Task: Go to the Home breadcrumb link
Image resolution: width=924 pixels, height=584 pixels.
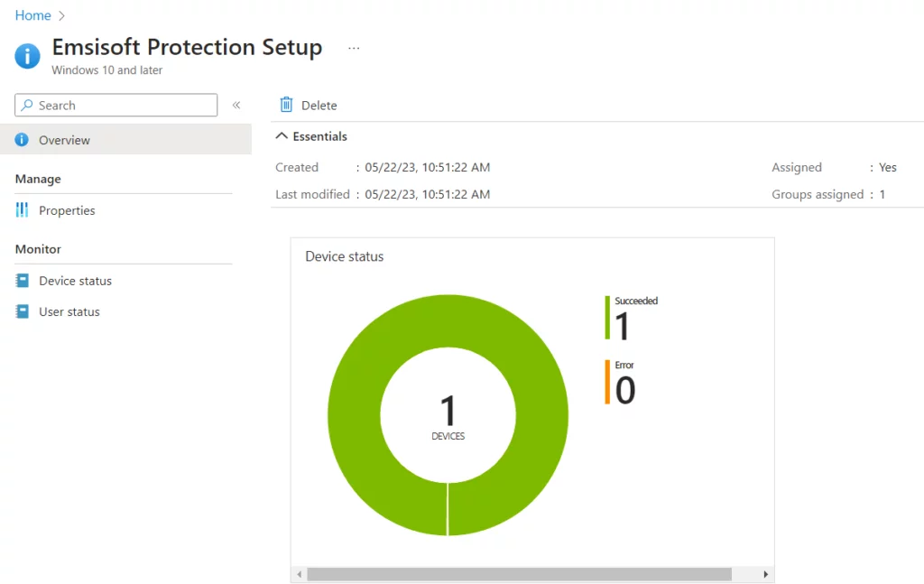Action: 32,15
